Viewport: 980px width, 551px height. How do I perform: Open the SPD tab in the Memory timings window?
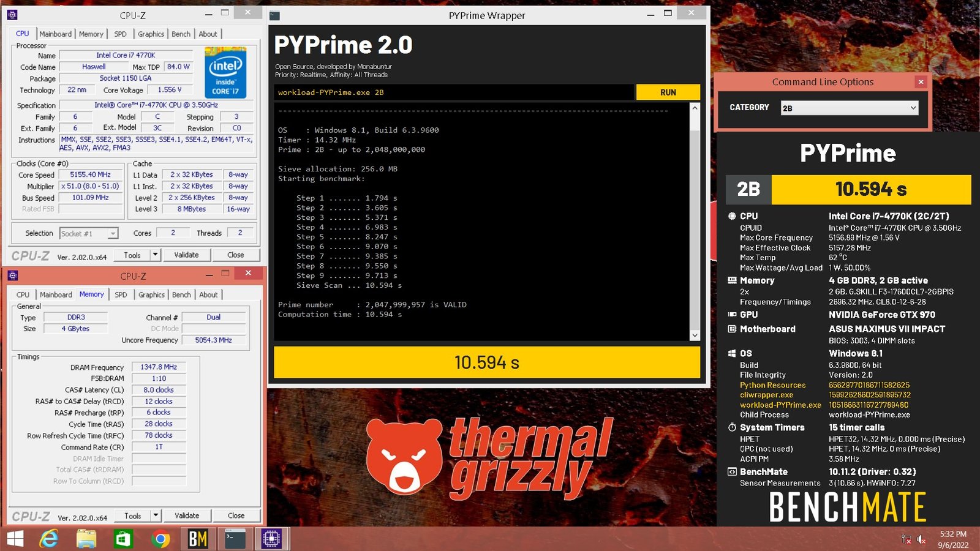pyautogui.click(x=121, y=294)
